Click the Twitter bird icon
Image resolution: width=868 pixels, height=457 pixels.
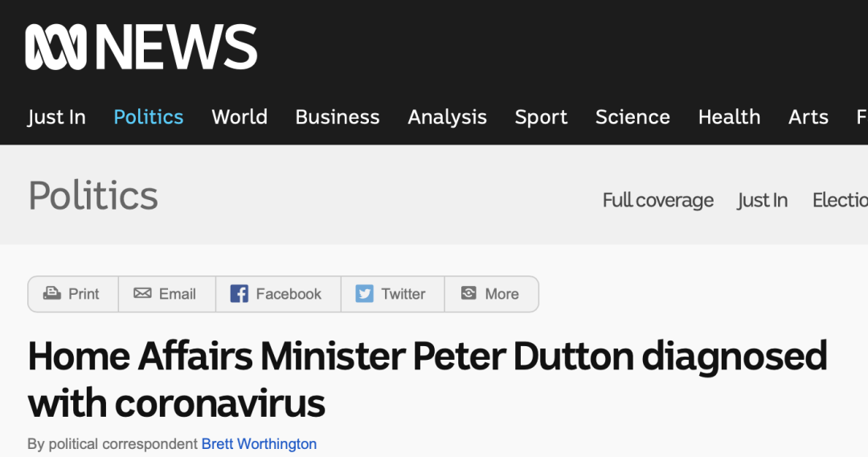pyautogui.click(x=364, y=294)
